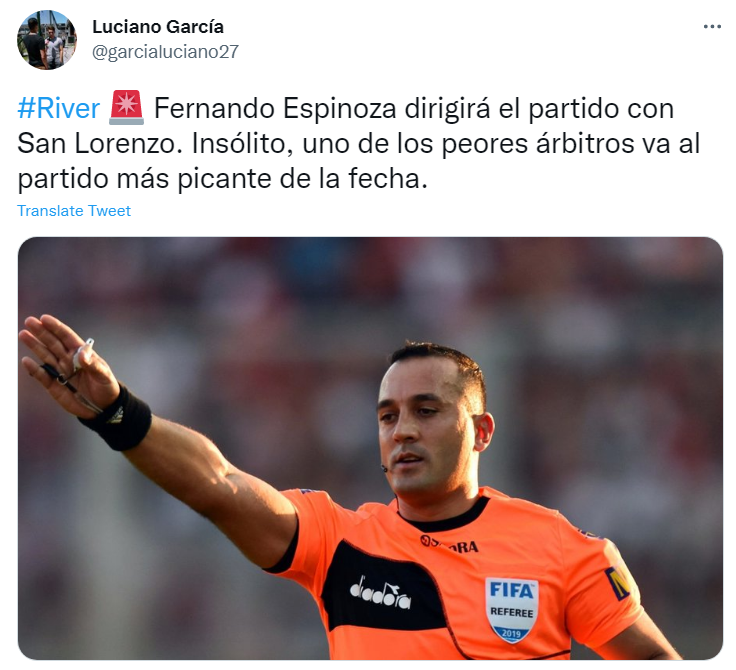
Task: Click the red siren emoji in tweet
Action: tap(126, 108)
